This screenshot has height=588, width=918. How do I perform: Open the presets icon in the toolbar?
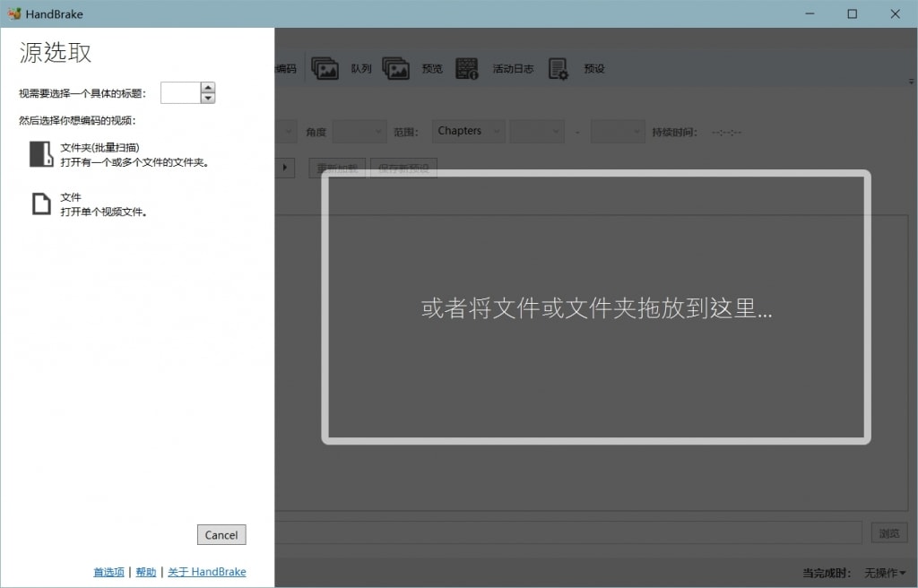click(x=558, y=68)
